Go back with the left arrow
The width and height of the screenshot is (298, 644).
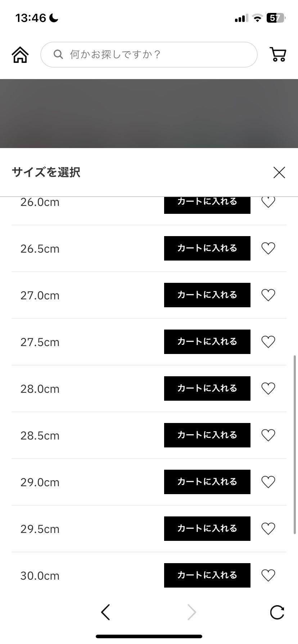(105, 612)
